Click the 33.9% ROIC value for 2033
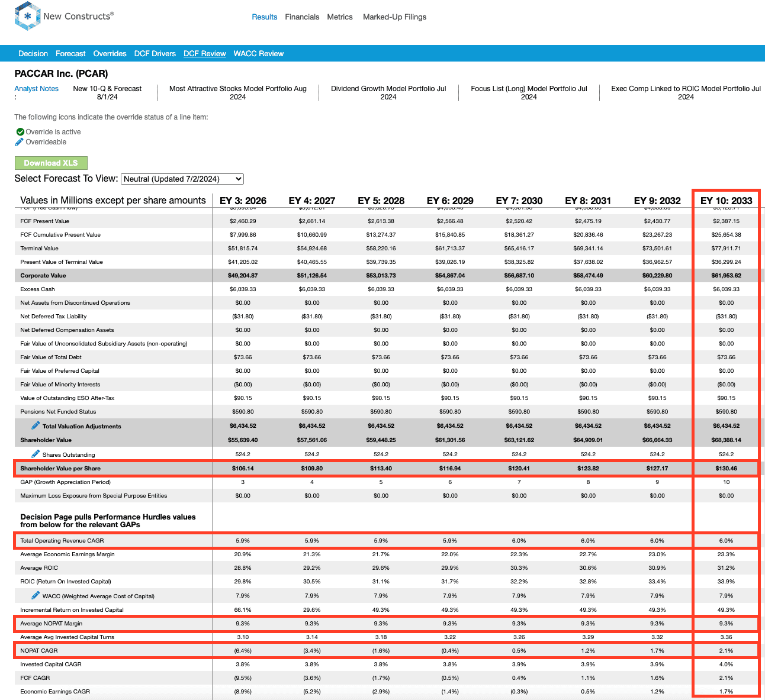This screenshot has height=700, width=765. pyautogui.click(x=726, y=582)
